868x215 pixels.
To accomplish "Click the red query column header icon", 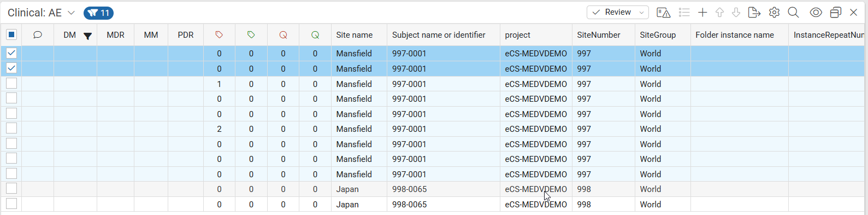I will click(x=283, y=35).
